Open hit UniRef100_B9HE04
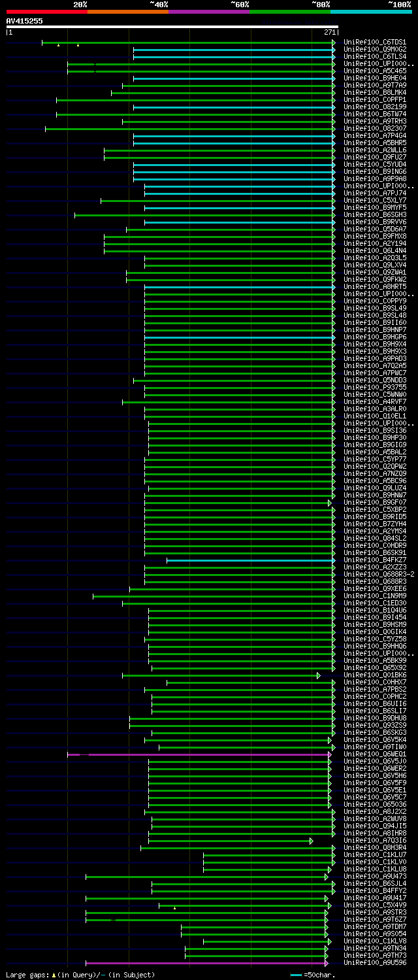The width and height of the screenshot is (418, 980). coord(374,78)
